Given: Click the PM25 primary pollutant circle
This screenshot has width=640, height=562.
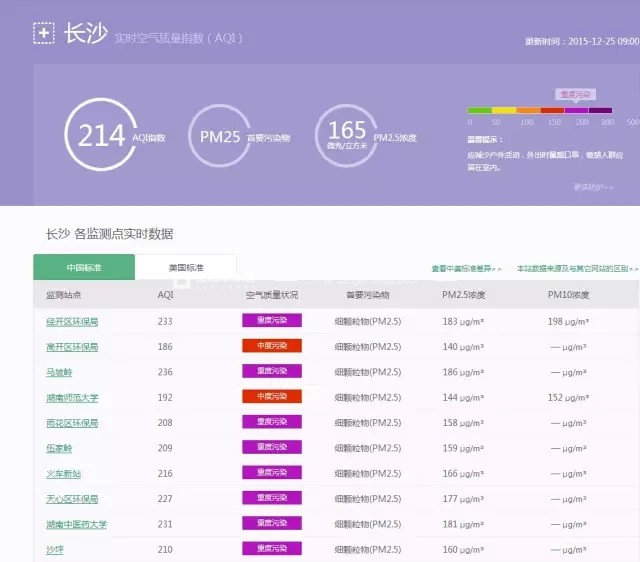Looking at the screenshot, I should pos(219,136).
